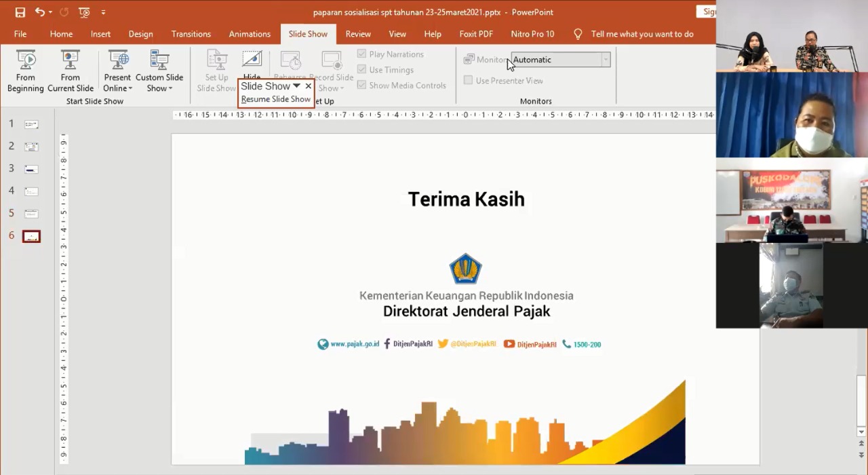
Task: Click the Undo arrow icon
Action: point(40,12)
